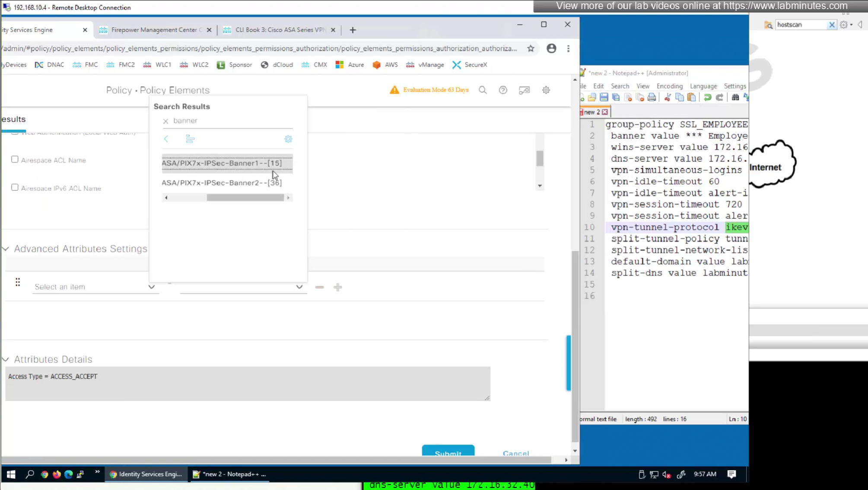Image resolution: width=868 pixels, height=490 pixels.
Task: Click the Notepad++ Save icon
Action: 604,97
